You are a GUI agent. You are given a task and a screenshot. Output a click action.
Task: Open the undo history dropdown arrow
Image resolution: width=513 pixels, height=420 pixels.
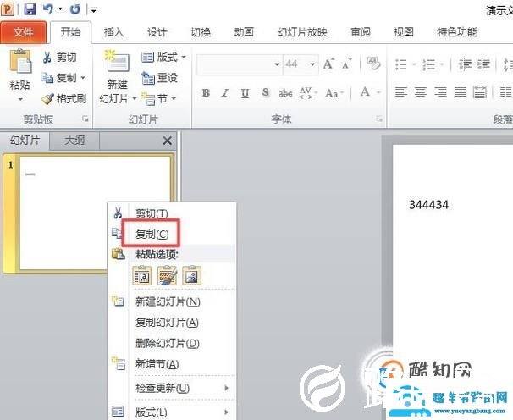tap(60, 9)
